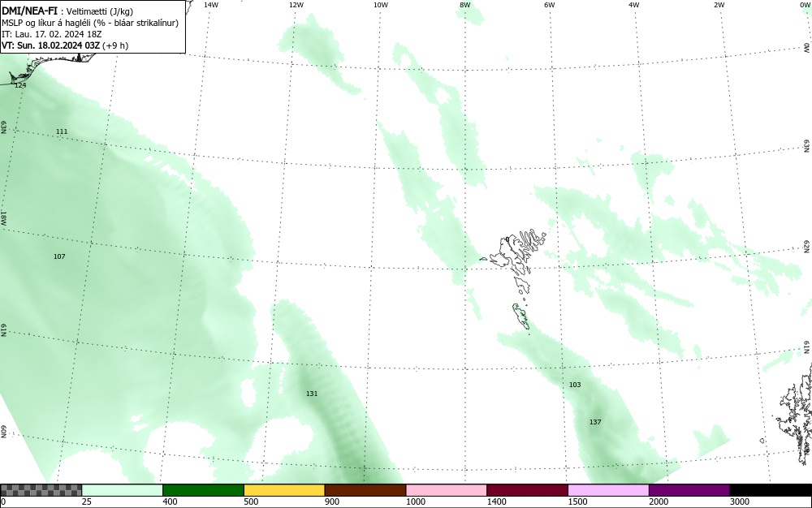
Task: Click the pink 1000-1400 legend swatch
Action: coord(447,490)
